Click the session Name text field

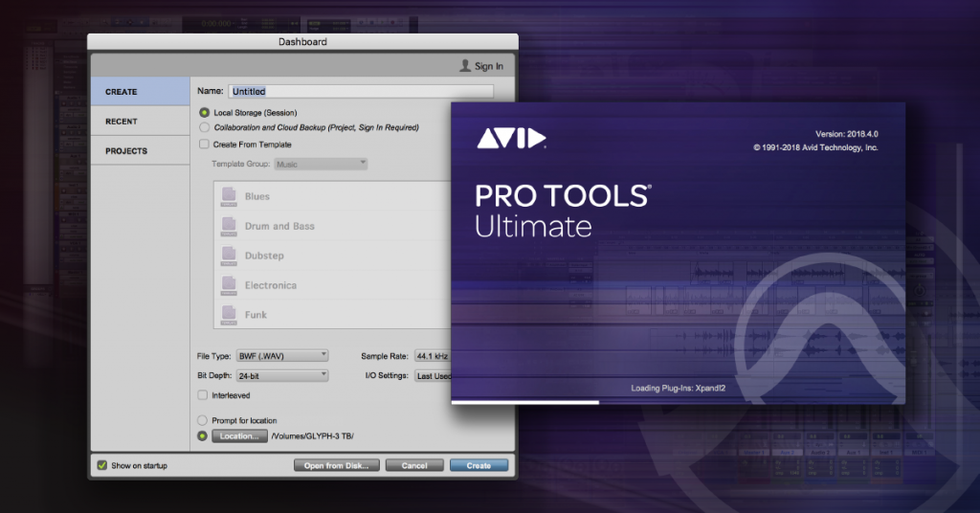click(x=360, y=91)
